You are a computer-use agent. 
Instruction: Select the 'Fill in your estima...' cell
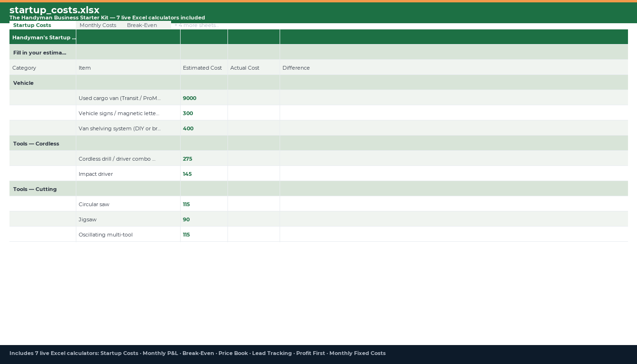pos(43,52)
